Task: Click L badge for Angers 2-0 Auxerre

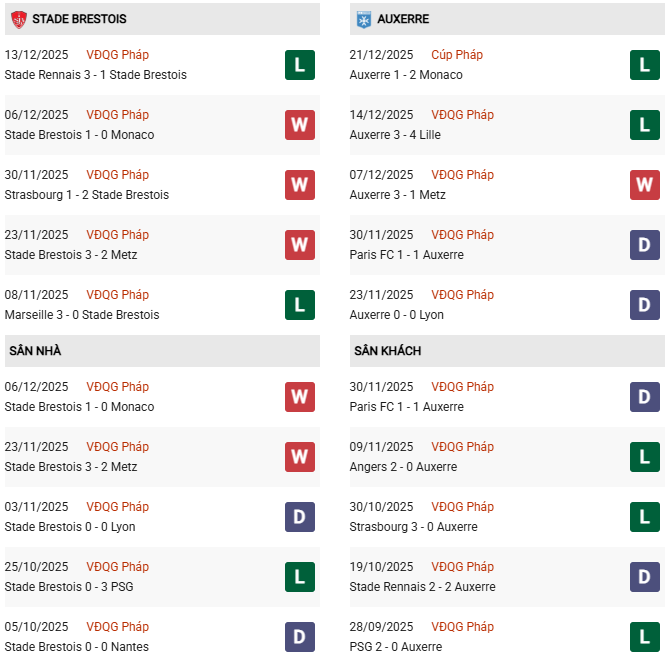Action: [644, 457]
